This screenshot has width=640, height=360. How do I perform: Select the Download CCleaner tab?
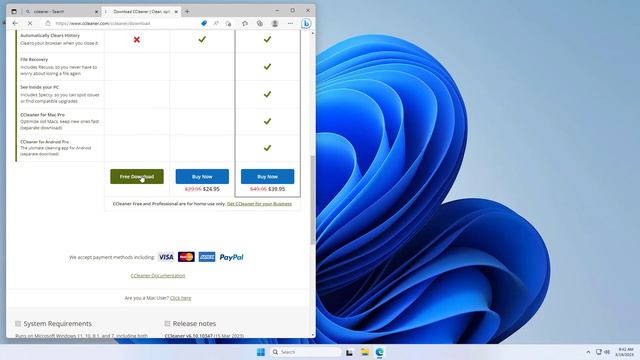[141, 11]
